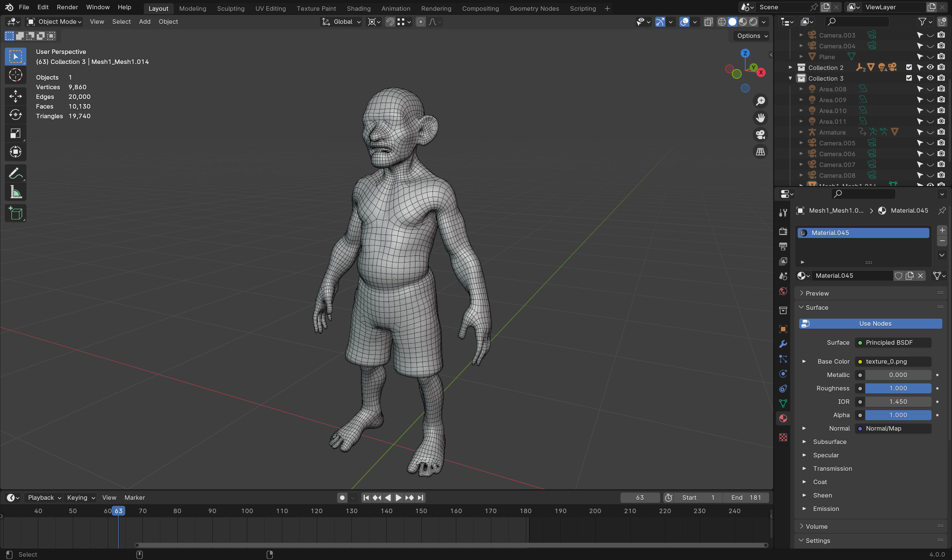Image resolution: width=952 pixels, height=560 pixels.
Task: Open Global transform orientation dropdown
Action: pyautogui.click(x=341, y=22)
